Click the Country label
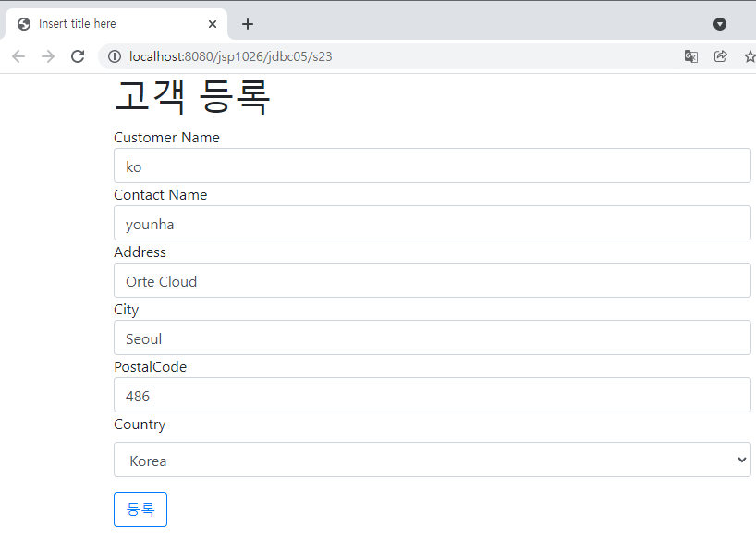Image resolution: width=756 pixels, height=553 pixels. click(x=140, y=424)
